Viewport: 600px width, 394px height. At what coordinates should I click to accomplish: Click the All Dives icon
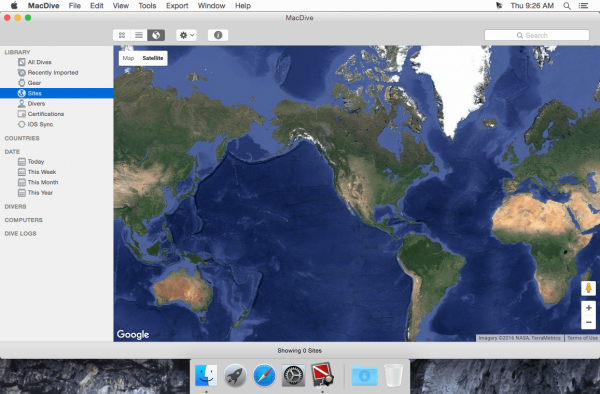(x=22, y=62)
